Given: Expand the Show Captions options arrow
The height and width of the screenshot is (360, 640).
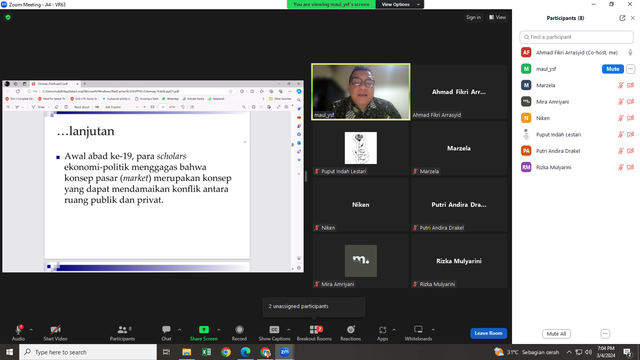Looking at the screenshot, I should pyautogui.click(x=289, y=330).
